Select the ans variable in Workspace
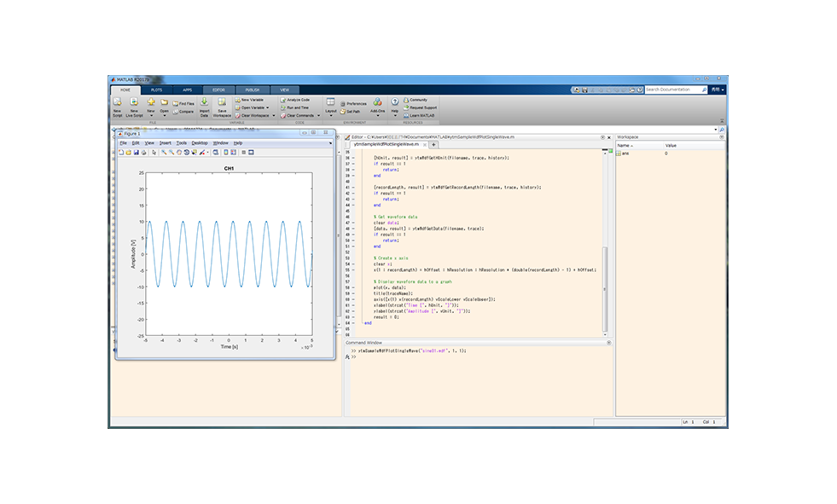Screen dimensions: 837x504 tap(625, 154)
